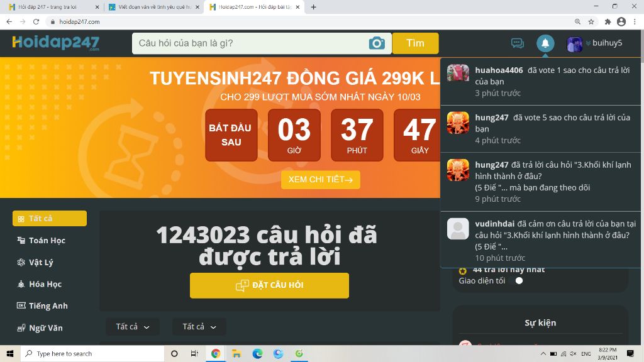Open Microsoft Edge from the taskbar
Screen dimensions: 644x362
pos(257,353)
